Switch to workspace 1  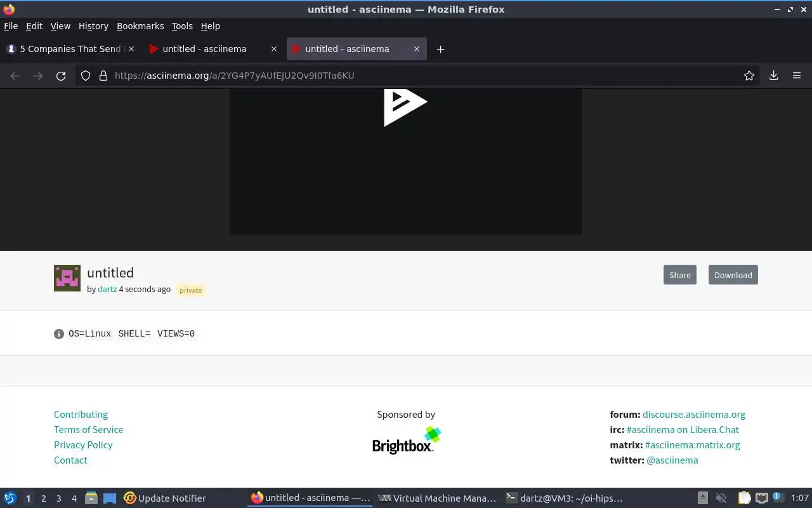(28, 498)
